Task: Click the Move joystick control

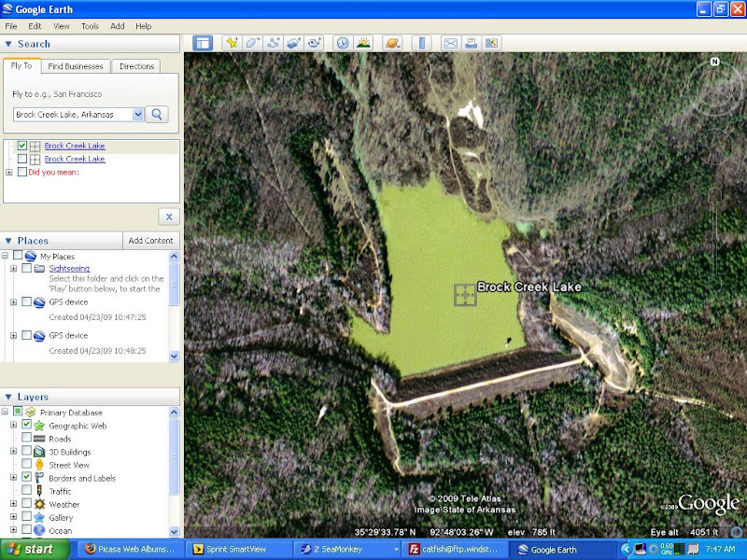Action: click(714, 146)
